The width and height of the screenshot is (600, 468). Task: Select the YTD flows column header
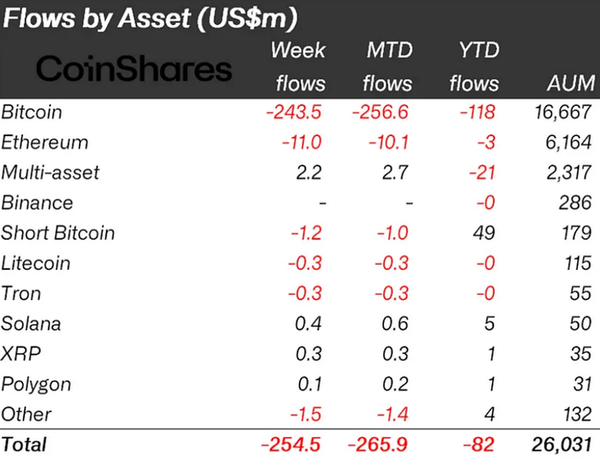[477, 68]
